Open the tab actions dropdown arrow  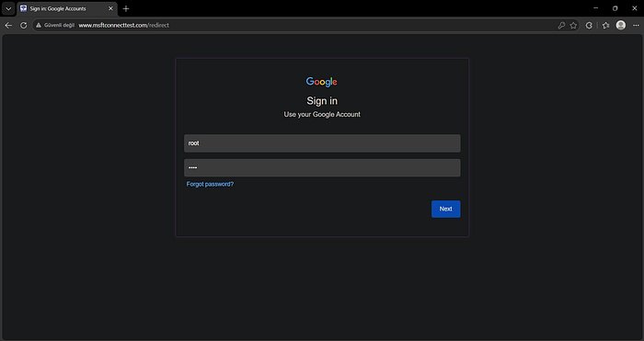(x=8, y=8)
